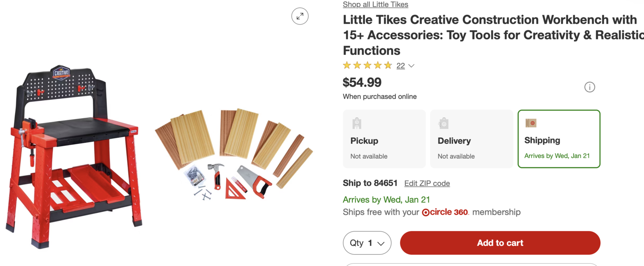Select the Pickup fulfillment option
Screen dimensions: 644x266
384,139
